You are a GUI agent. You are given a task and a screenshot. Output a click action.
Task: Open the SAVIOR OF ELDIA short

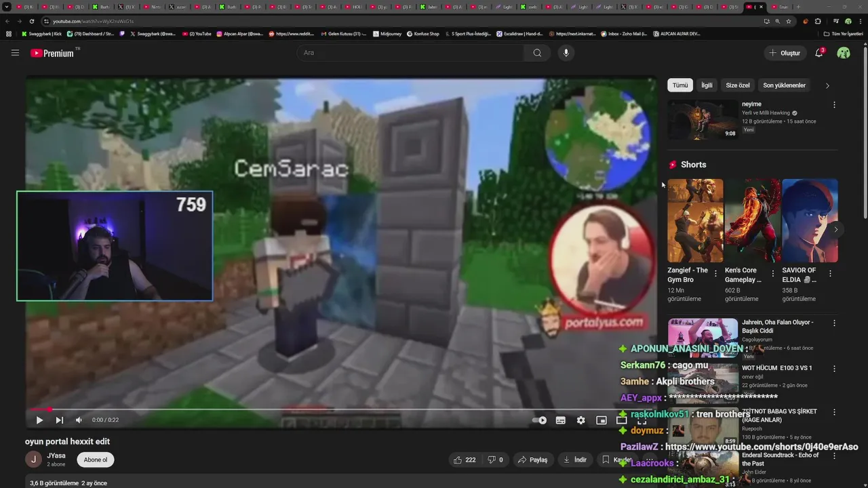coord(810,220)
